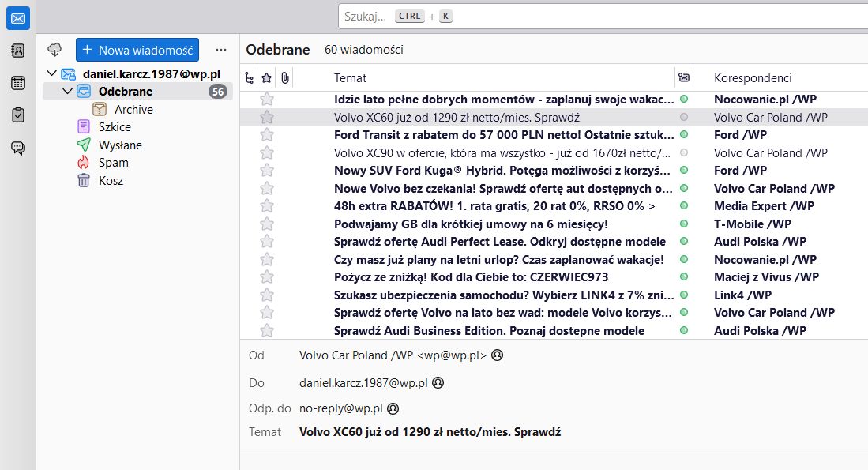
Task: Open message 'Volvo XC90 w ofercie'
Action: (x=502, y=152)
